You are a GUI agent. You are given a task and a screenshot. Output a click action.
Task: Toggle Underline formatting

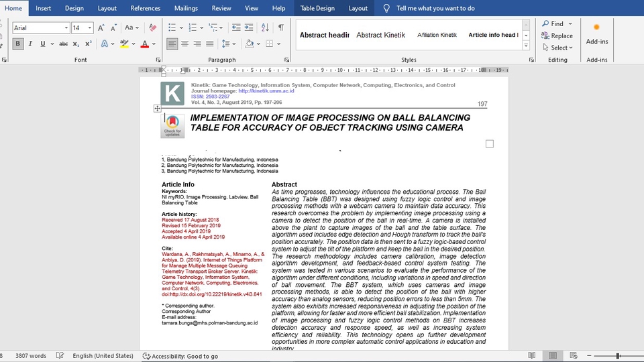pos(43,44)
